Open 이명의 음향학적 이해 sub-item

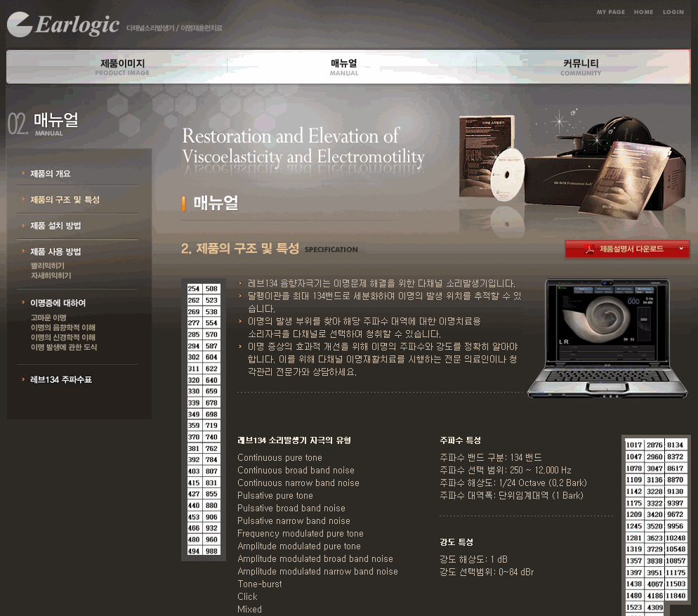62,327
